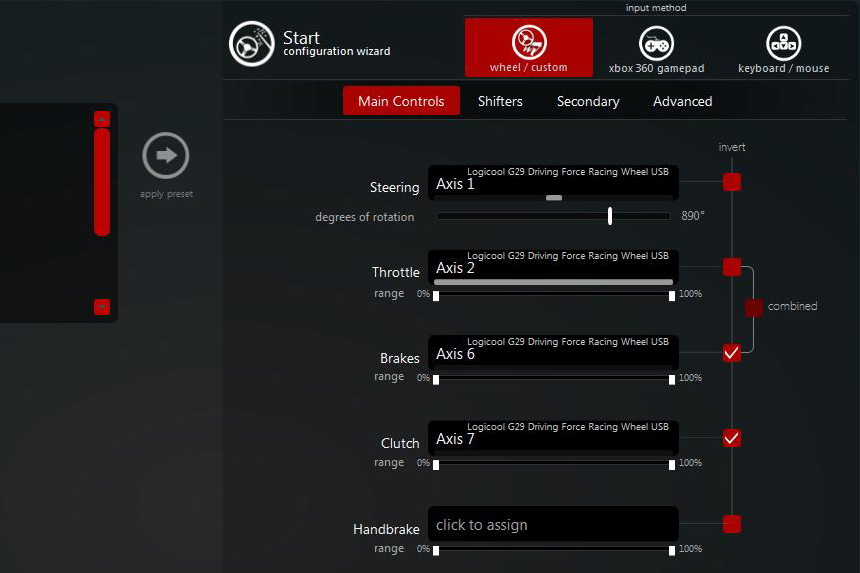Switch to the Shifters tab
The width and height of the screenshot is (860, 573).
click(500, 101)
